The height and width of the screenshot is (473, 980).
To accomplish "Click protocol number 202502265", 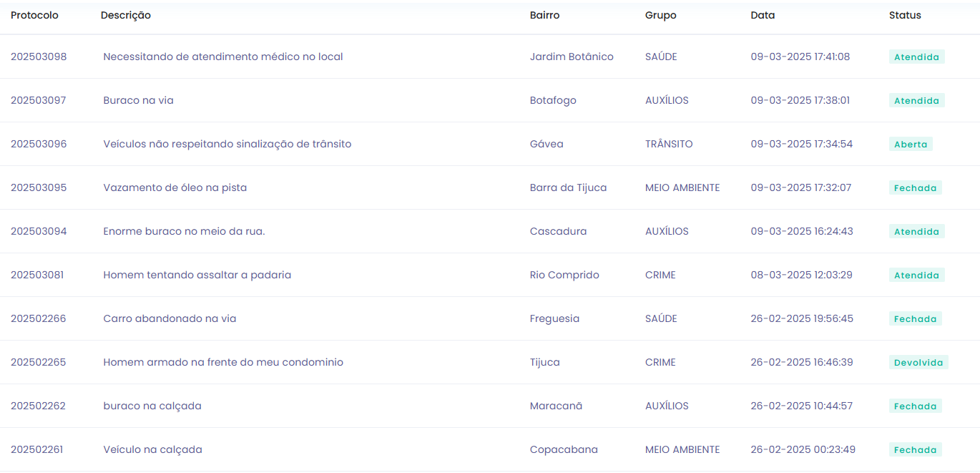I will (x=39, y=362).
